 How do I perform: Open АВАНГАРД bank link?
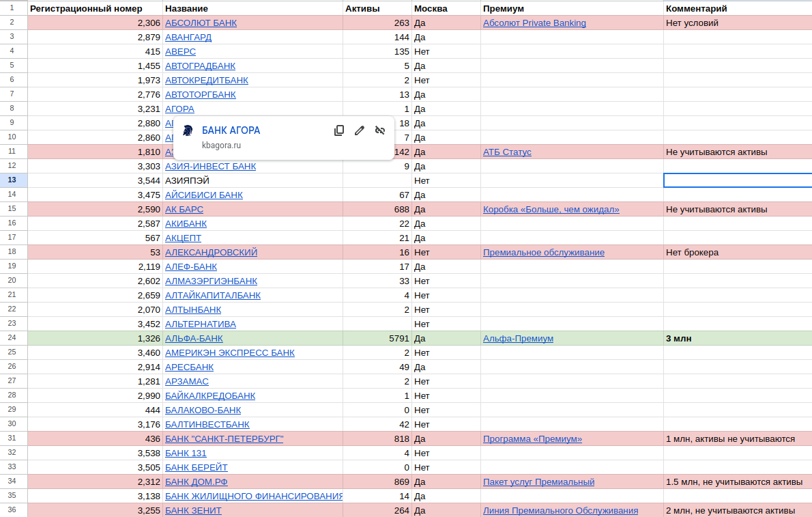(188, 38)
